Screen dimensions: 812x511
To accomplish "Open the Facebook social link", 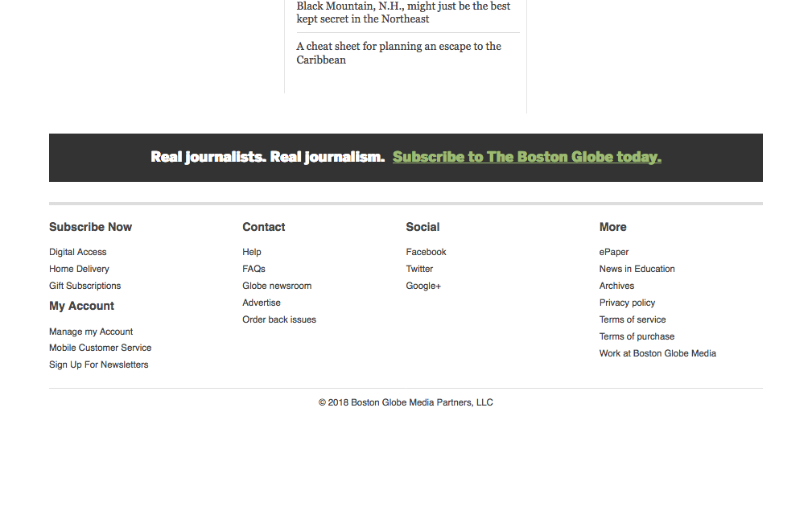I will (427, 252).
